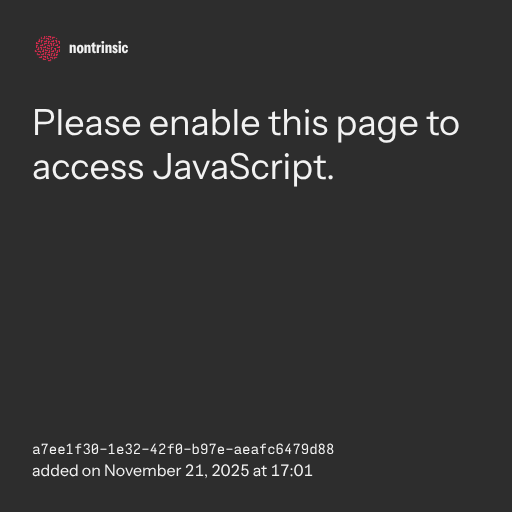Open the nontrinsic brand name link

click(x=98, y=48)
